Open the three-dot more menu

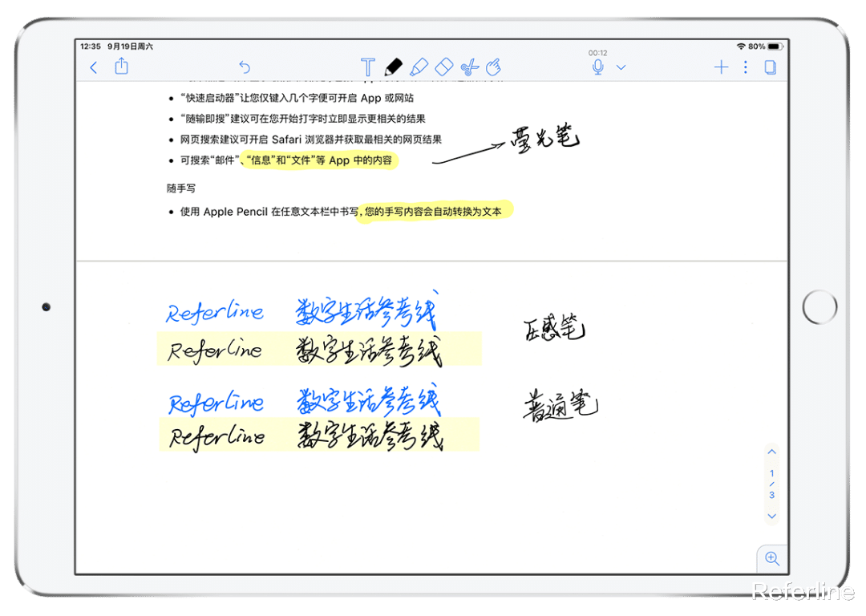point(745,67)
